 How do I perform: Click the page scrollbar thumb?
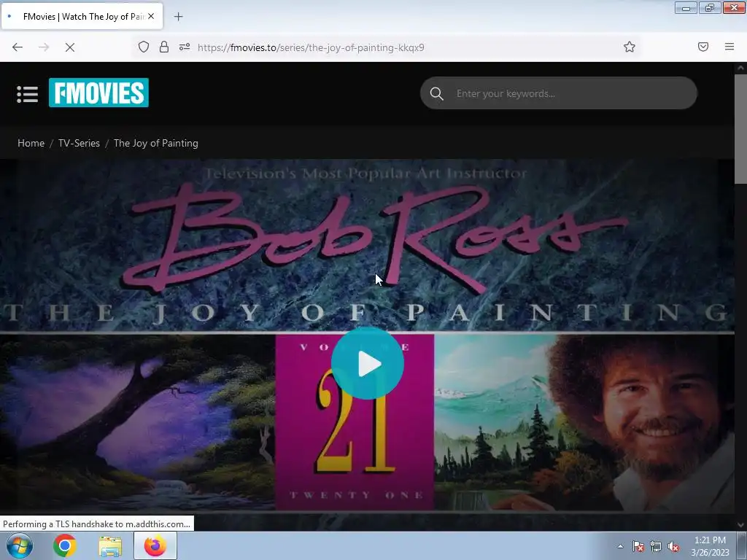(x=740, y=128)
